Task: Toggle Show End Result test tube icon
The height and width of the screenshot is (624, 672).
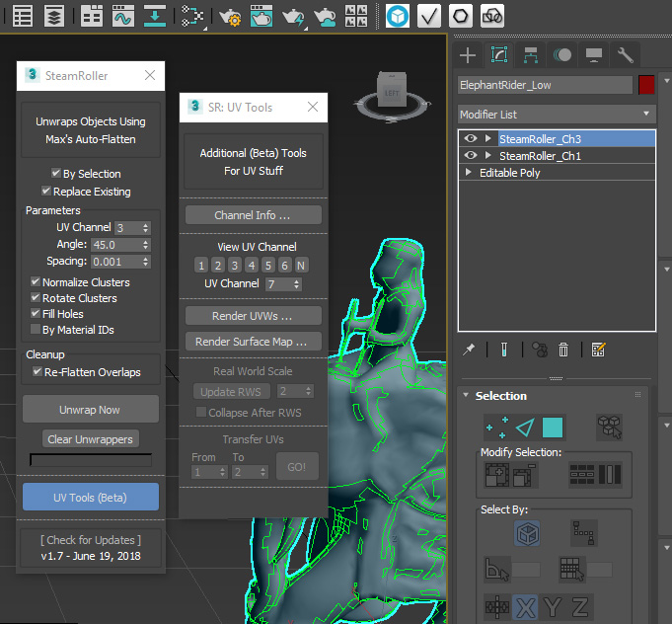Action: (504, 350)
